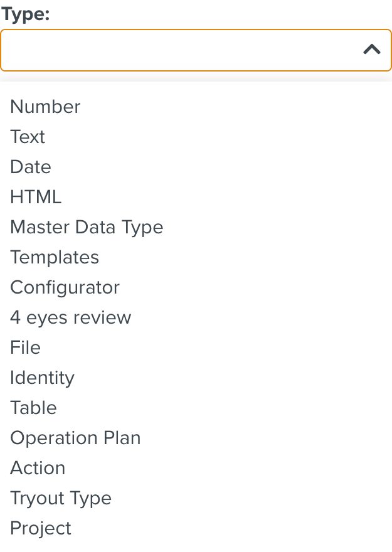
Task: Select Text as the type
Action: pos(28,137)
